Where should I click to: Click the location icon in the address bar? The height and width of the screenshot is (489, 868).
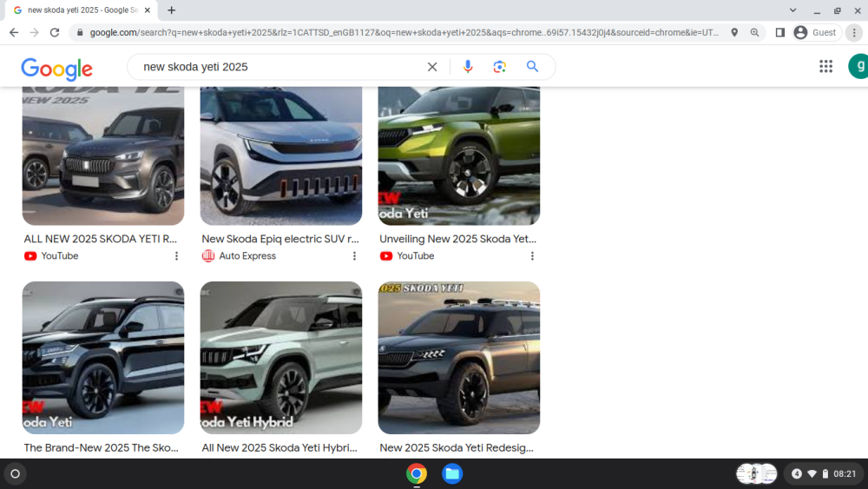(734, 33)
